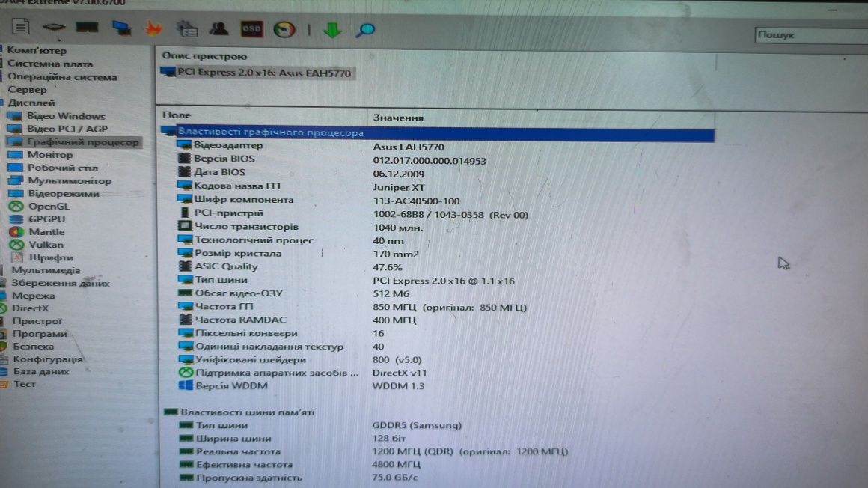Open DirectX section in tree
Screen dimensions: 868x488
point(31,308)
